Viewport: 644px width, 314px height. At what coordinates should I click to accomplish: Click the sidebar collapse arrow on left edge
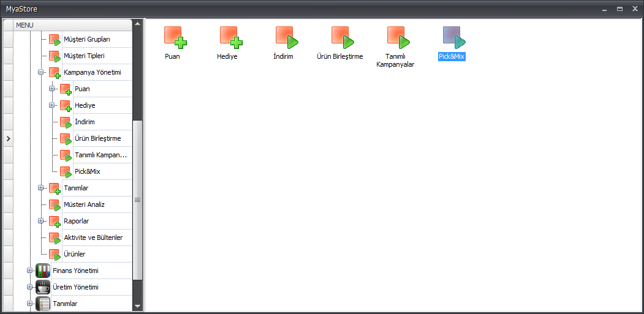(8, 139)
